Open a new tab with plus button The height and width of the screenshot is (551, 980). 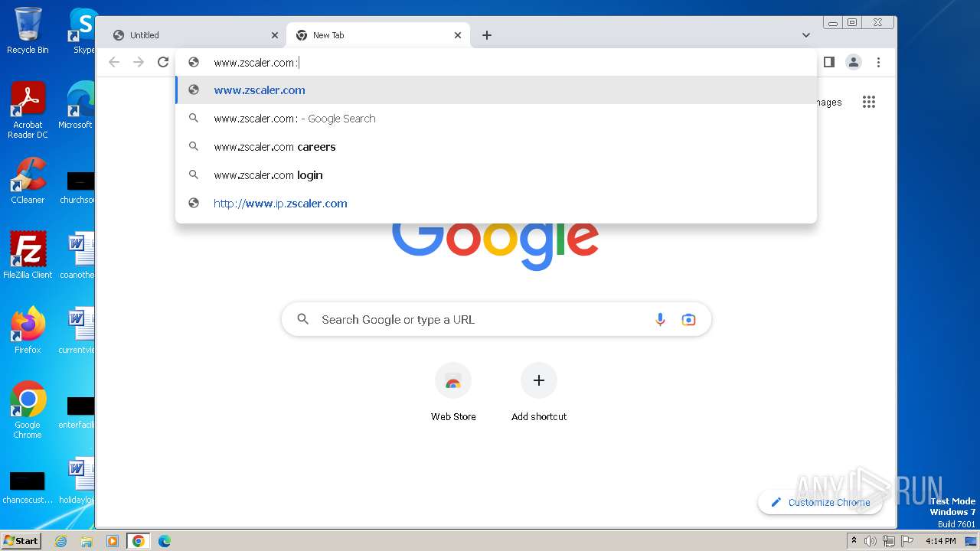[x=487, y=35]
